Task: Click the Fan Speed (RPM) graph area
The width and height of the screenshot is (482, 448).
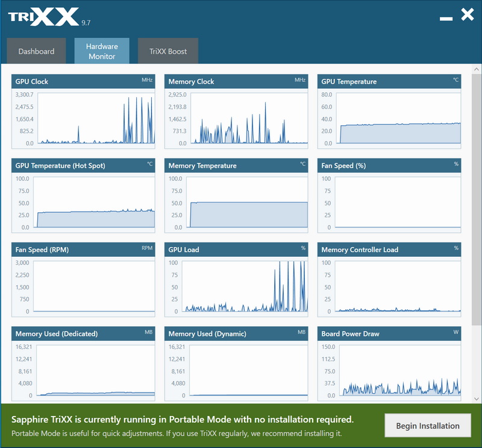Action: tap(94, 286)
